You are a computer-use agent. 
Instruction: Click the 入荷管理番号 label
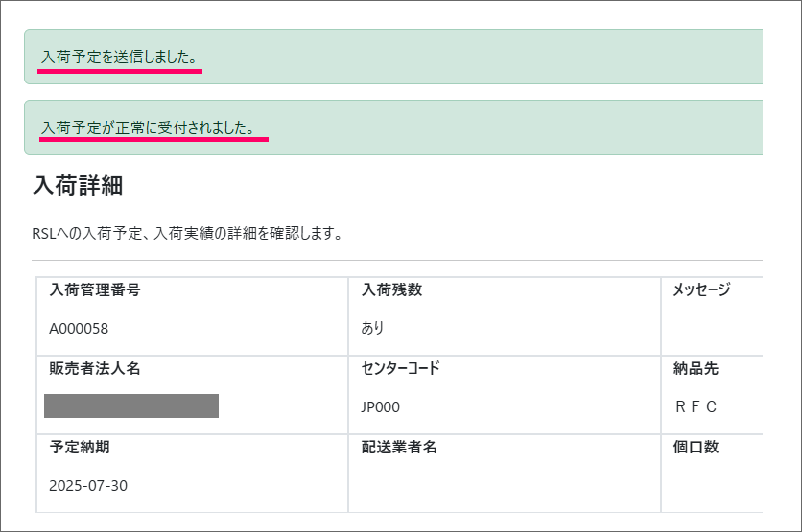tap(95, 289)
